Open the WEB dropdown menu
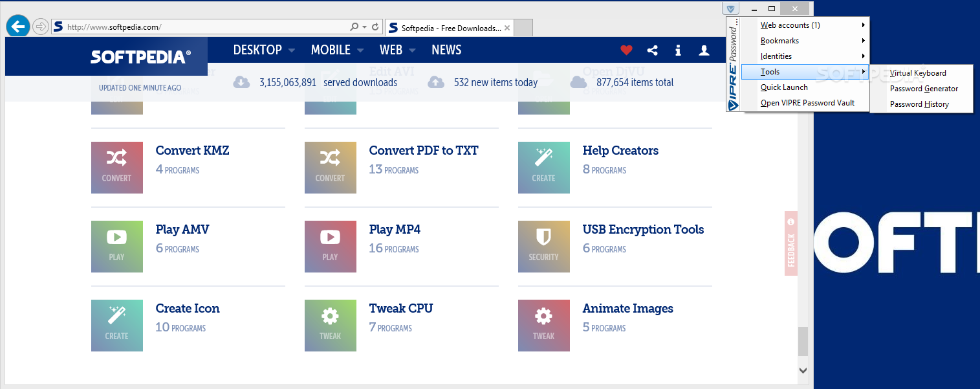 coord(398,50)
